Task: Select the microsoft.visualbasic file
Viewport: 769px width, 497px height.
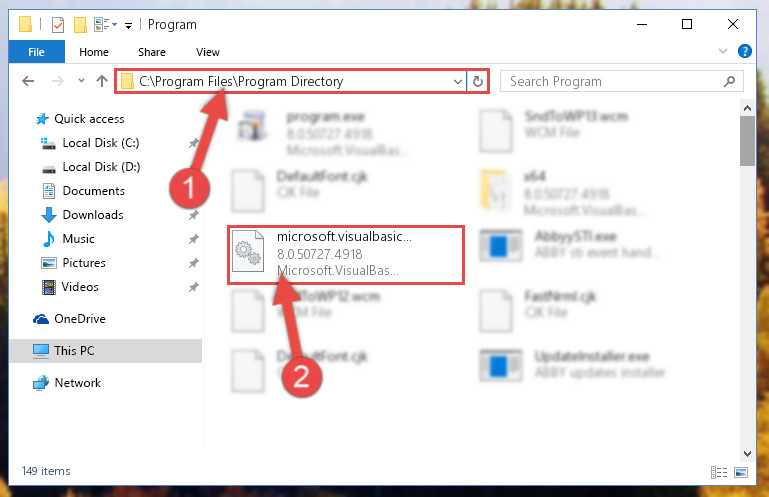Action: [x=346, y=254]
